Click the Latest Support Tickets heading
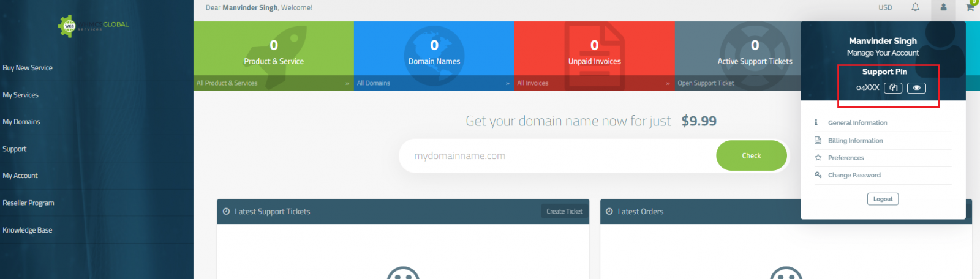 point(273,212)
